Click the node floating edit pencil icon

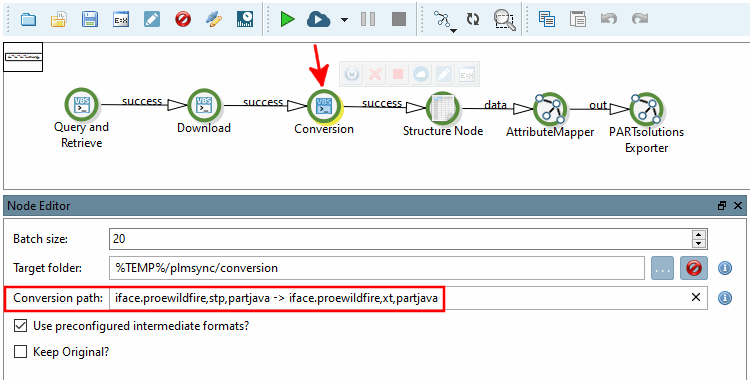[444, 74]
